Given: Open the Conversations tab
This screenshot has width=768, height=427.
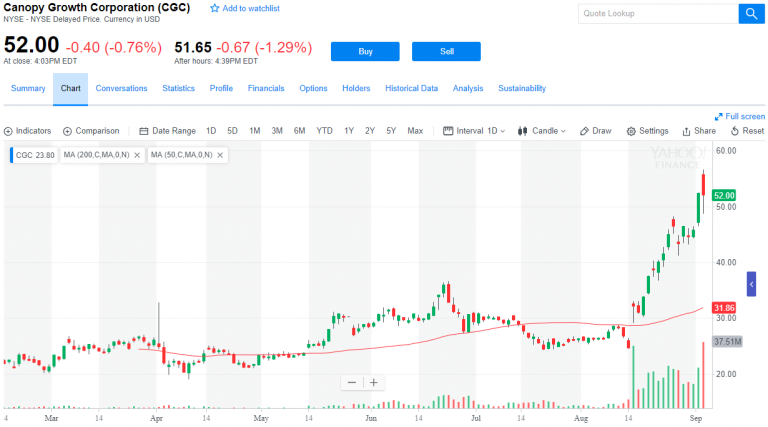Looking at the screenshot, I should [x=121, y=88].
